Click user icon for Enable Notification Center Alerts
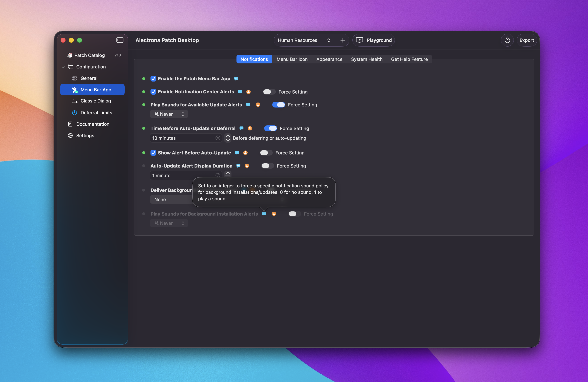Viewport: 588px width, 382px height. pyautogui.click(x=248, y=92)
